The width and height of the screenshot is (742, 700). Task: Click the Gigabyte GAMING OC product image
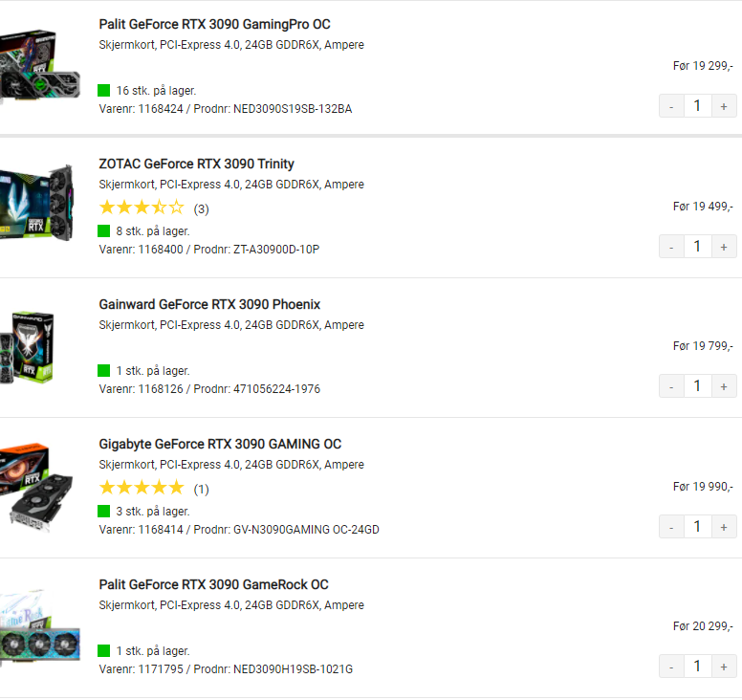pyautogui.click(x=36, y=488)
